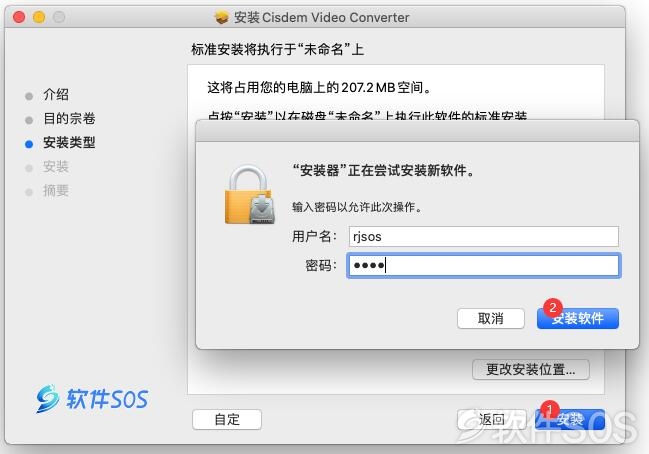Close the installer with red window button
Image resolution: width=649 pixels, height=454 pixels.
pos(19,17)
